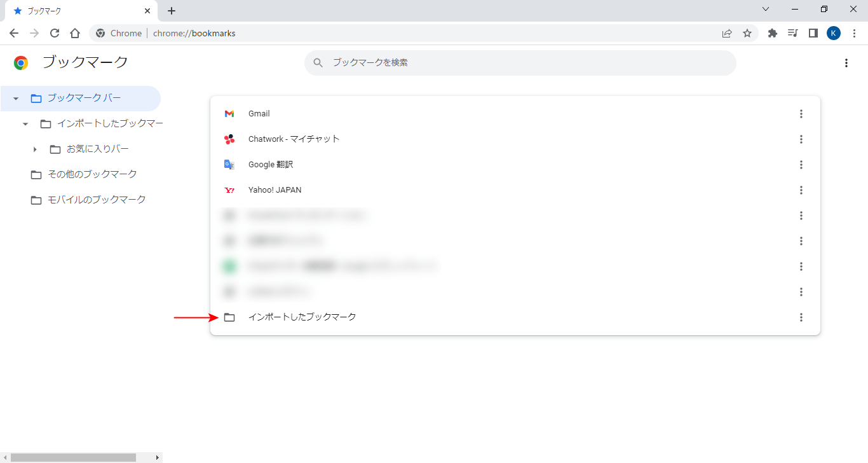Open tab search chevron in title bar

point(766,9)
